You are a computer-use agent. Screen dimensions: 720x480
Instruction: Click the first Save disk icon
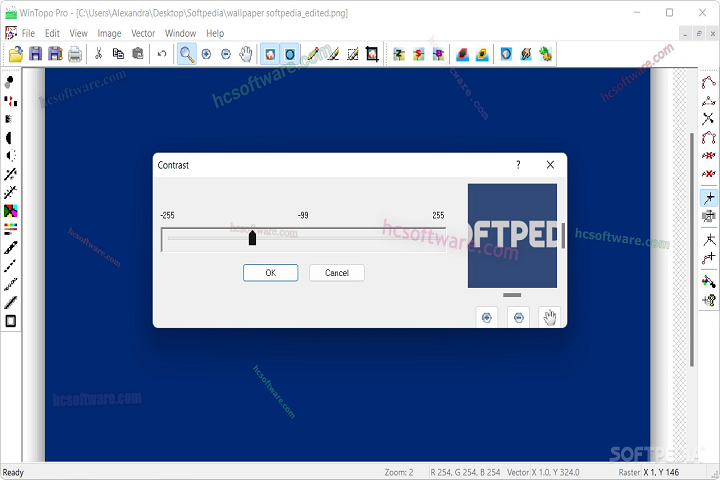click(x=35, y=54)
